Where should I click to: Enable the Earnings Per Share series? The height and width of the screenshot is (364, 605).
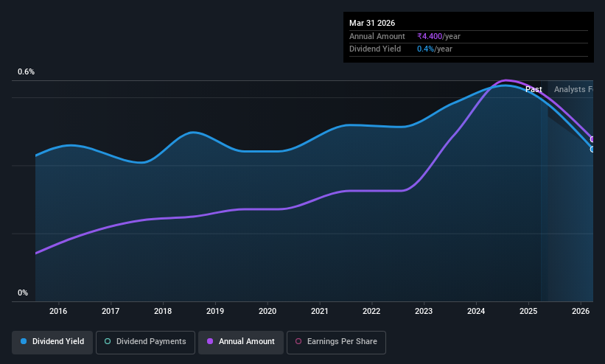coord(336,342)
